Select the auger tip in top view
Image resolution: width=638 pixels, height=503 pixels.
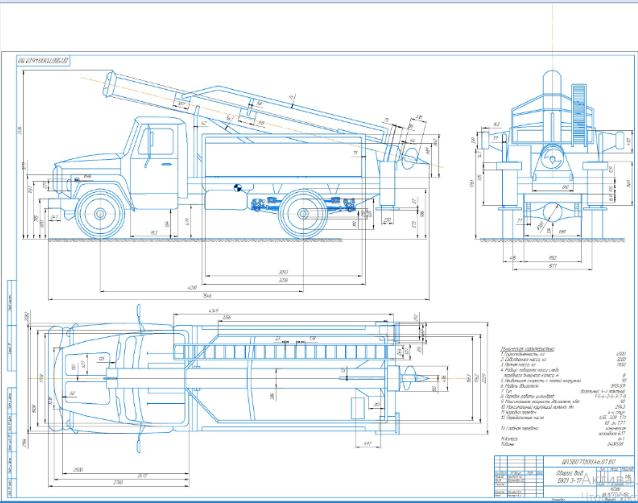[x=426, y=379]
